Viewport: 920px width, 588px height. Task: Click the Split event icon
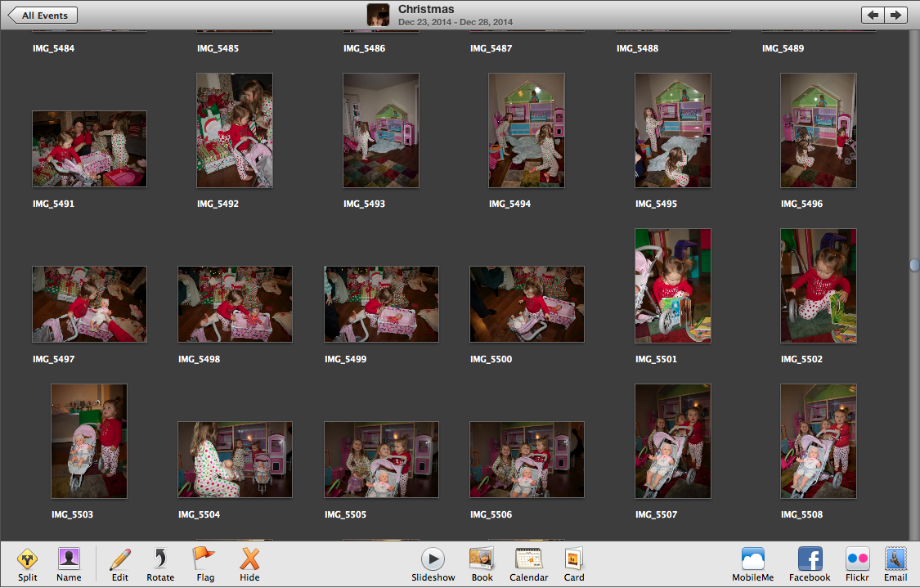click(27, 559)
